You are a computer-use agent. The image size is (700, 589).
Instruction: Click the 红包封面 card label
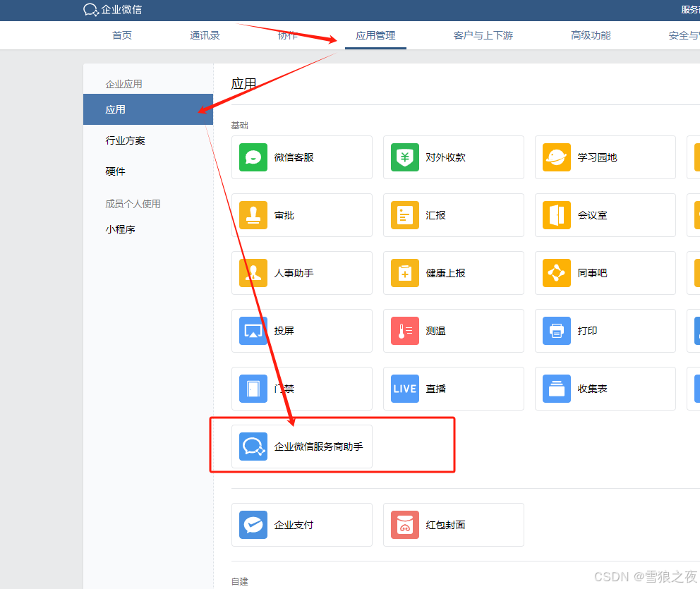point(445,525)
